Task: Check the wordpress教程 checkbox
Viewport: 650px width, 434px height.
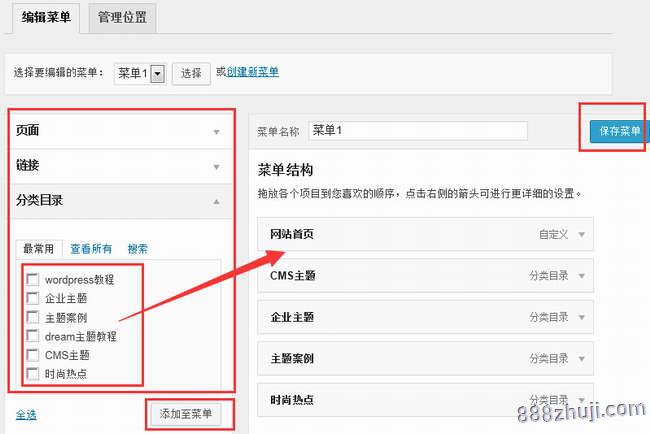Action: [33, 279]
